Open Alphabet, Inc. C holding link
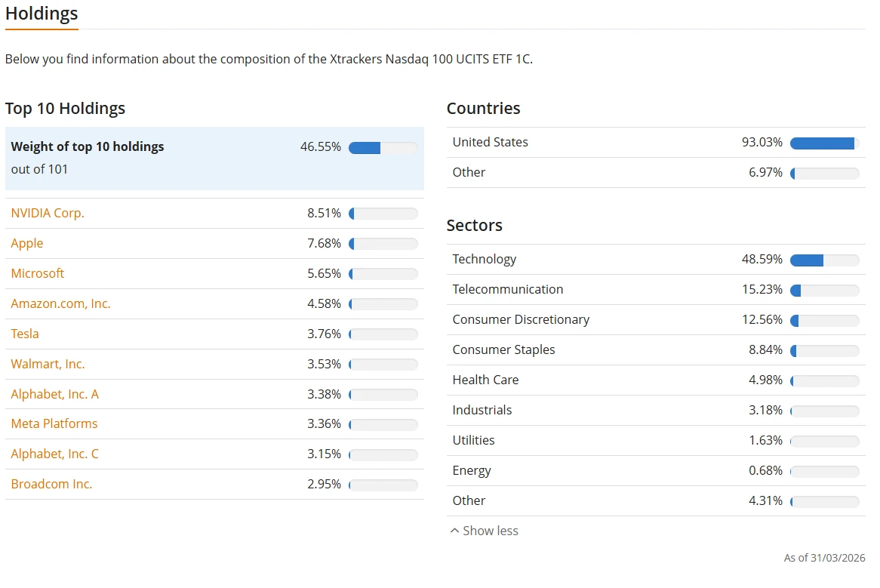Image resolution: width=880 pixels, height=588 pixels. [x=55, y=454]
